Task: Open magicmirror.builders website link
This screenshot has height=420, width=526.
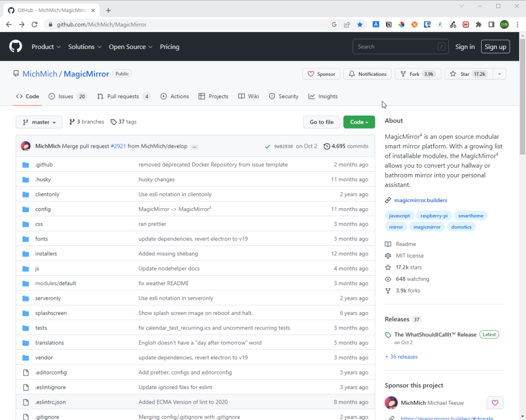Action: (x=421, y=200)
